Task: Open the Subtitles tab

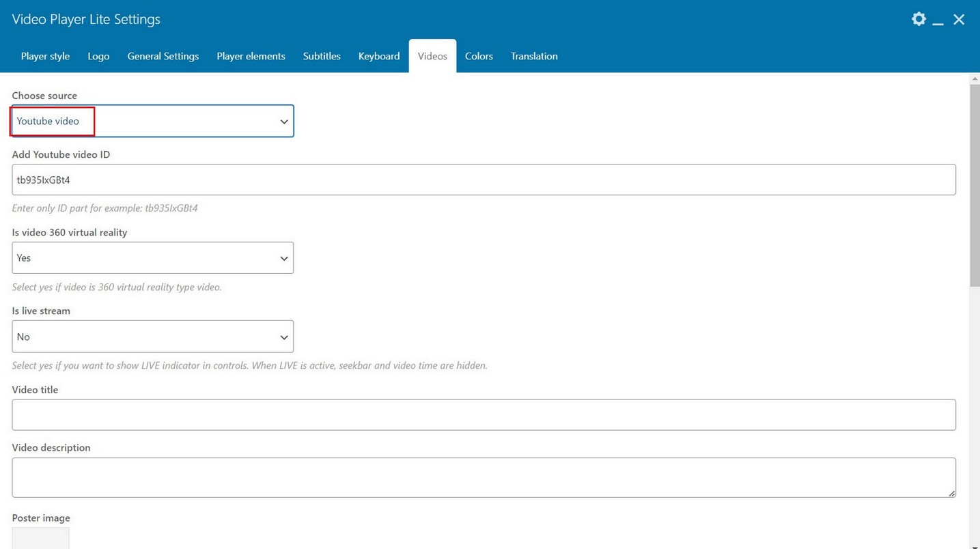Action: pyautogui.click(x=322, y=56)
